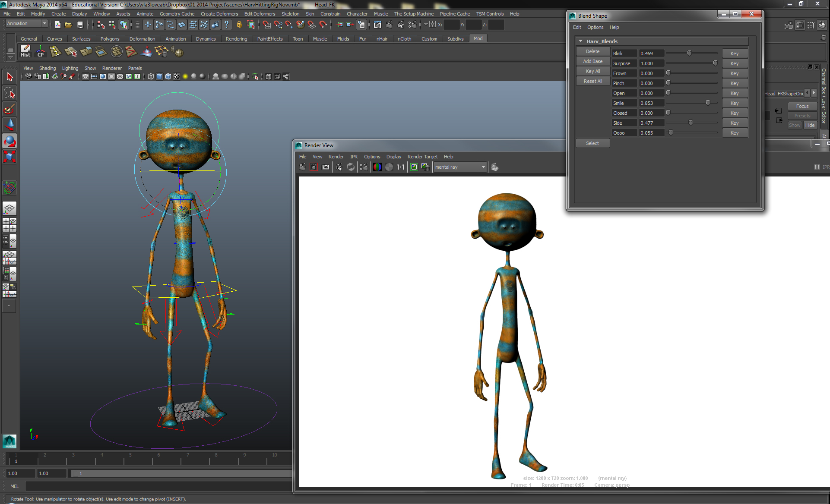Image resolution: width=830 pixels, height=504 pixels.
Task: Click the real size 1:1 icon
Action: 400,167
